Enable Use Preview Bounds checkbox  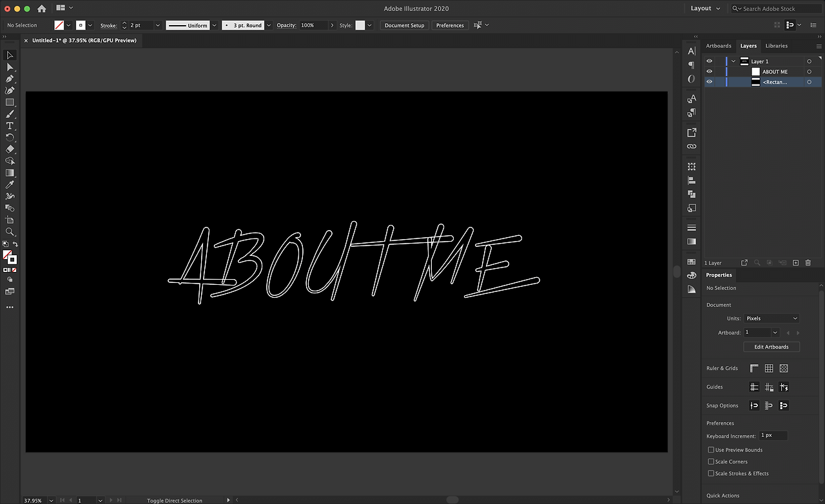coord(711,450)
